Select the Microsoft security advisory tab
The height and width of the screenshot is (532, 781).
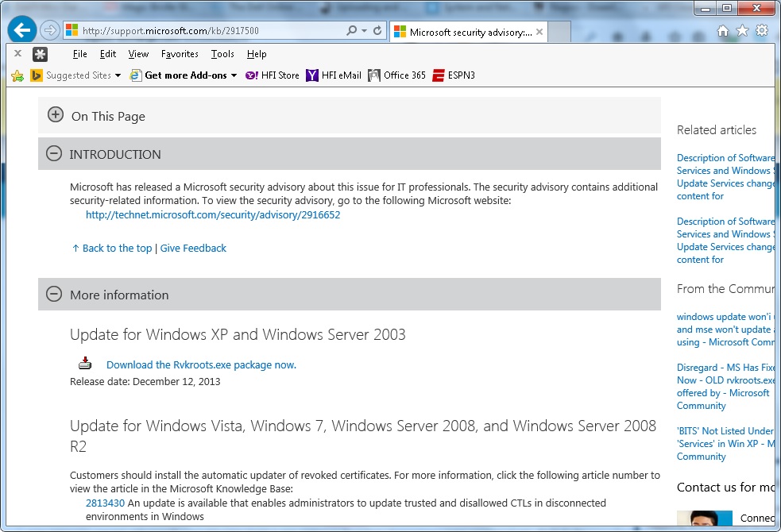(x=469, y=33)
